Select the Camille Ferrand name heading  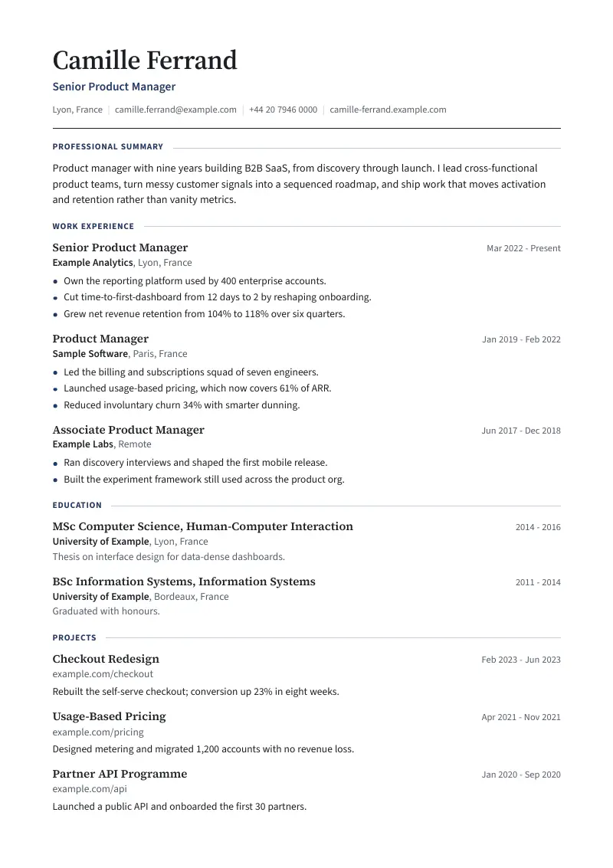click(145, 61)
